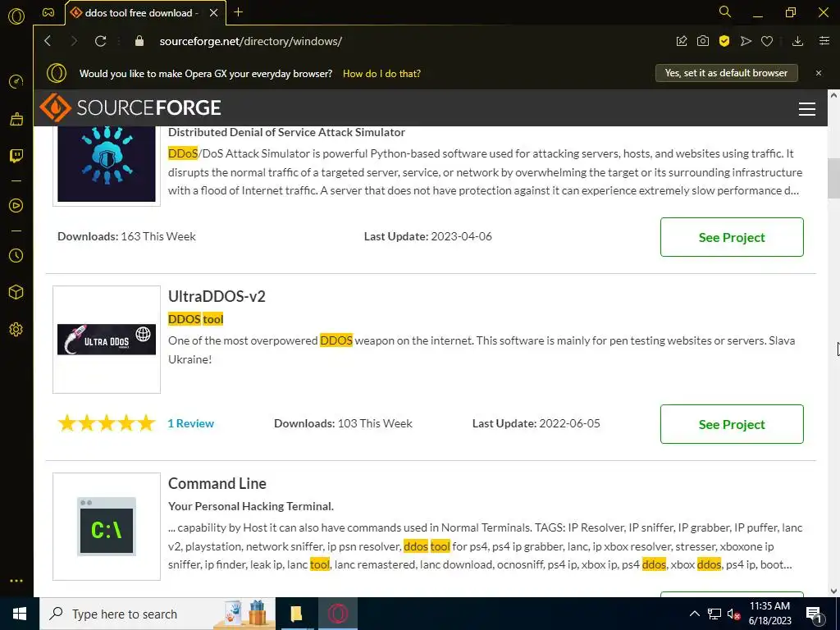Open the downloads icon

click(x=797, y=41)
